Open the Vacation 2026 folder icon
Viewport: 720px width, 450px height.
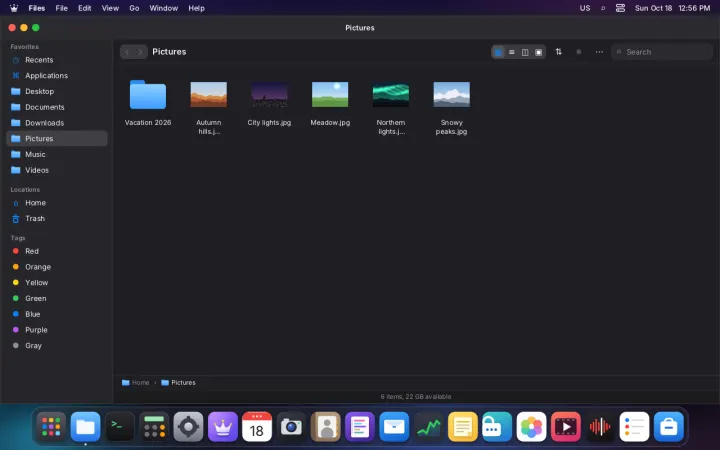148,95
